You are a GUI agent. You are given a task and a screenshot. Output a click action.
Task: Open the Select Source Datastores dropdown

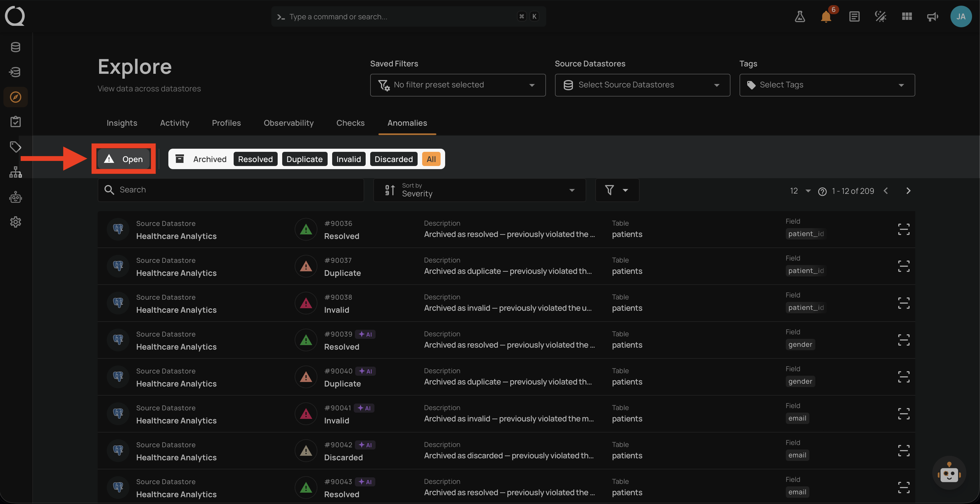pyautogui.click(x=642, y=85)
